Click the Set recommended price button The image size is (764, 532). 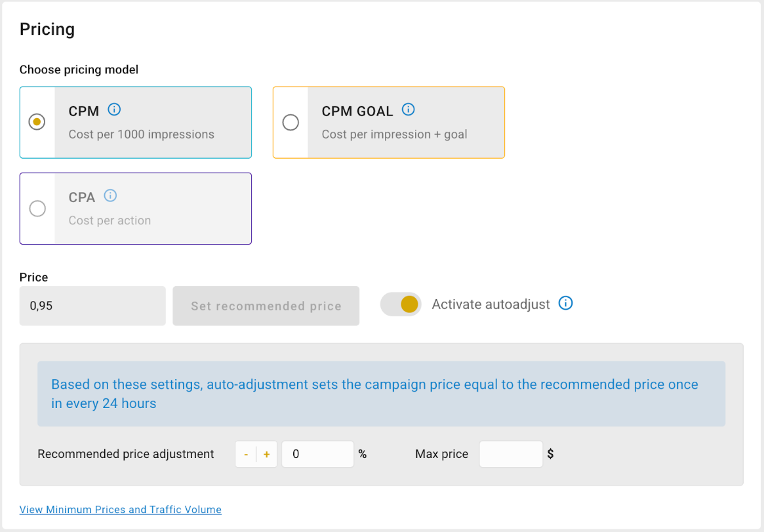[x=266, y=306]
